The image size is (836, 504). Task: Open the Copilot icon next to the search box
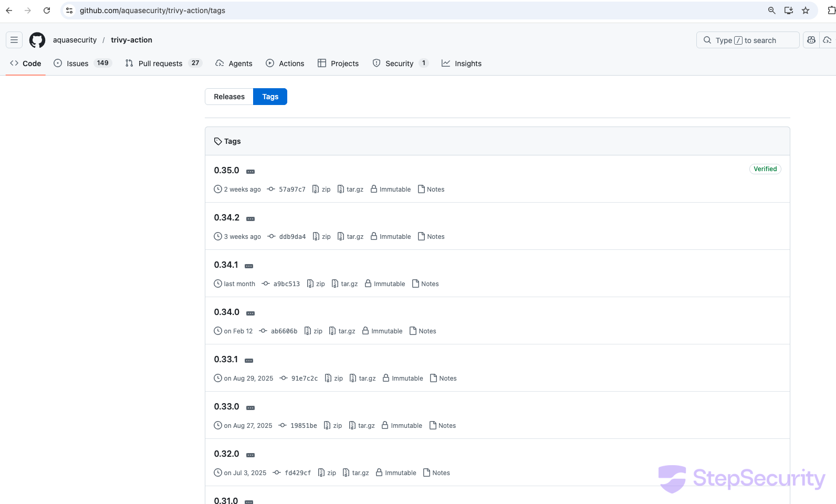pos(811,40)
